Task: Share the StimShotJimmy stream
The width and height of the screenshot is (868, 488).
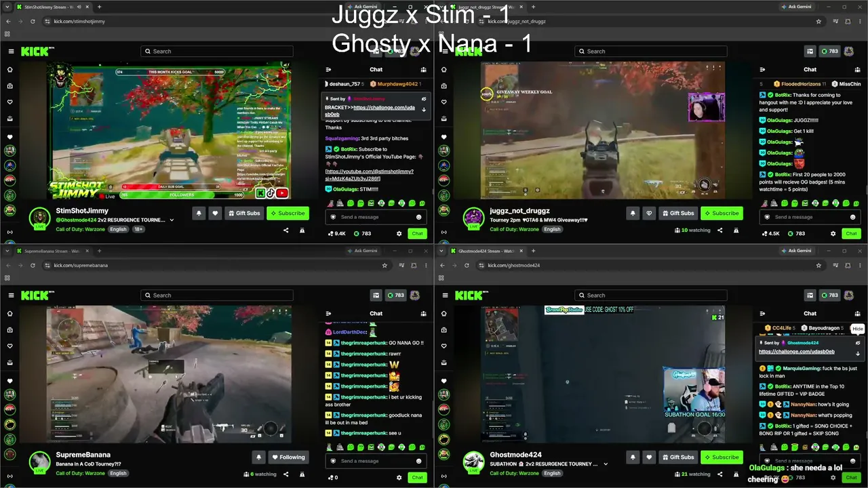Action: click(x=285, y=230)
